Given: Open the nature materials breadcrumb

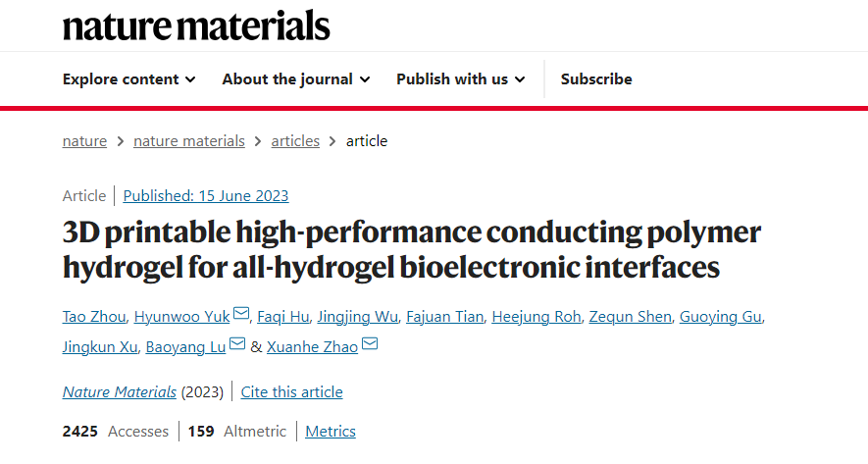Looking at the screenshot, I should [x=189, y=141].
